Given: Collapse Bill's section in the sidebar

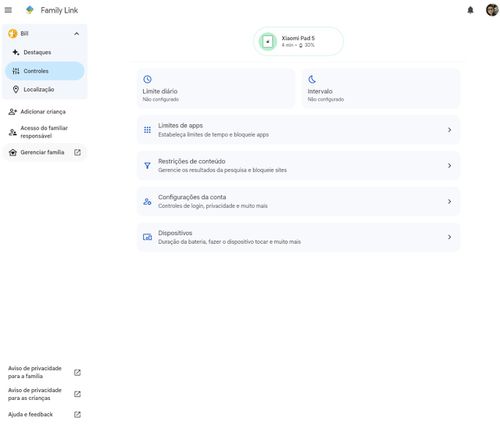Looking at the screenshot, I should [x=77, y=34].
